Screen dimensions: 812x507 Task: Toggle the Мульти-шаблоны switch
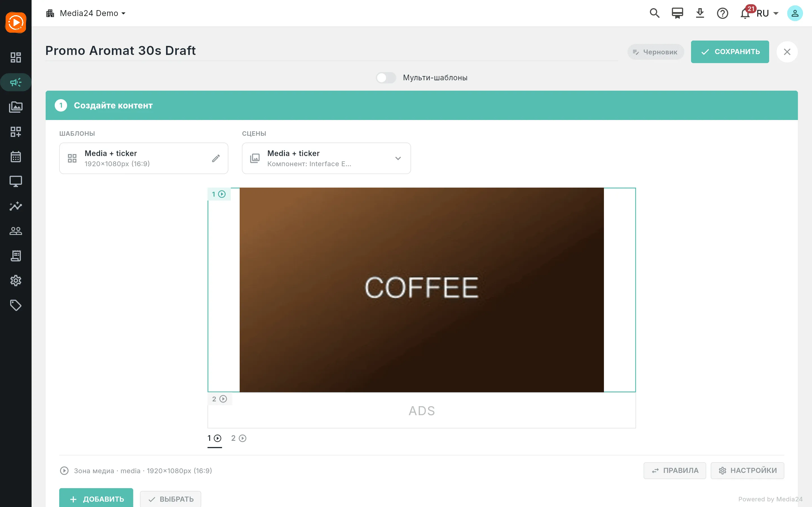click(x=386, y=78)
